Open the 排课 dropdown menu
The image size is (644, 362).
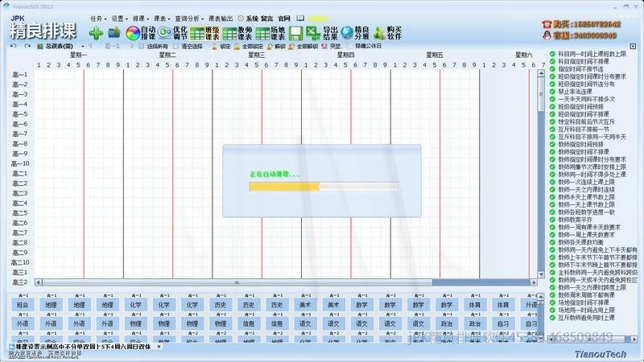point(141,19)
